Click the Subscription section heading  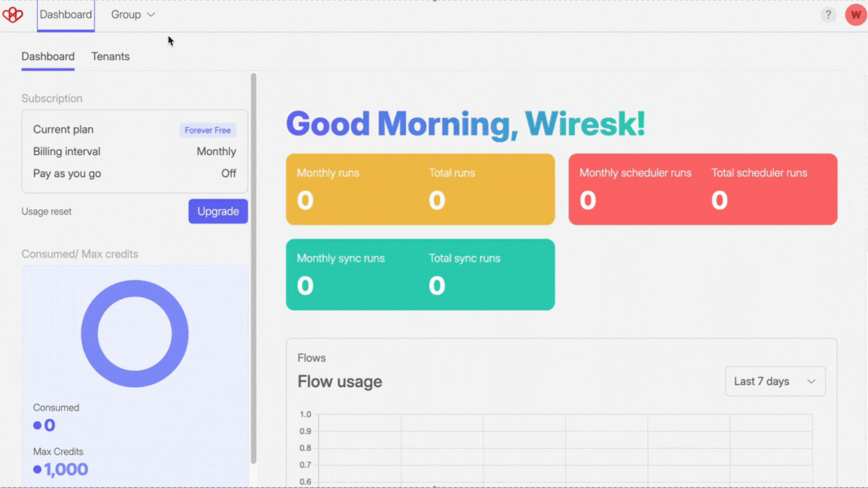[52, 99]
